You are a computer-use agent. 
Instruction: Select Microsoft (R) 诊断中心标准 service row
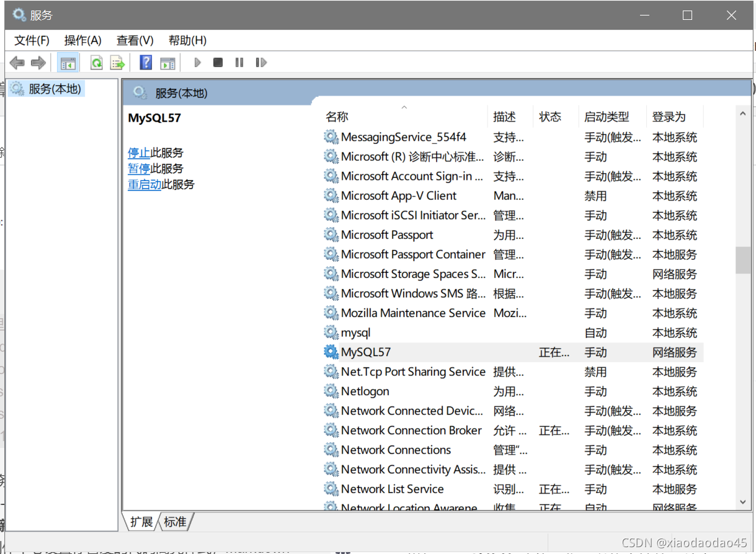point(514,156)
